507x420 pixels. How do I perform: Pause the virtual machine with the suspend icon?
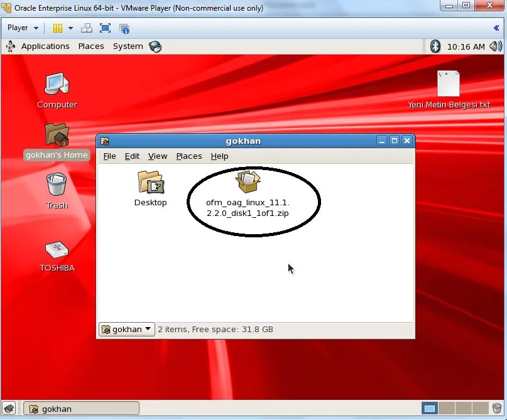58,28
